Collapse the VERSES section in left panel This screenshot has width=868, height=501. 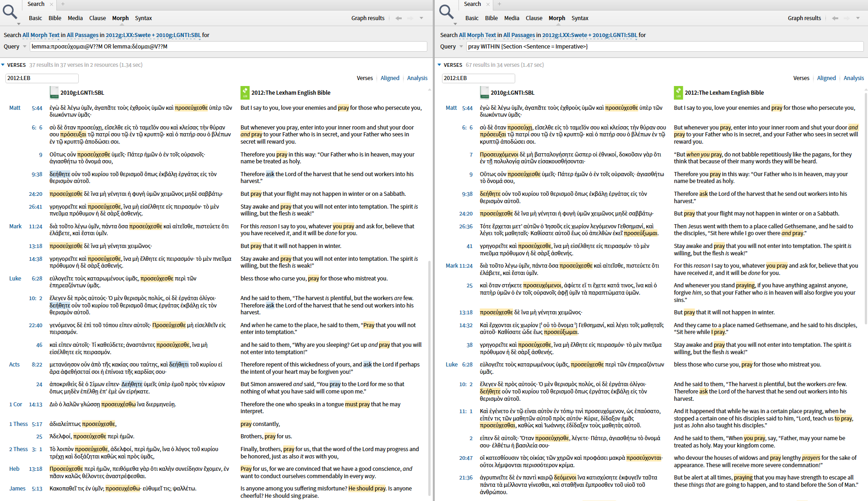[x=3, y=65]
